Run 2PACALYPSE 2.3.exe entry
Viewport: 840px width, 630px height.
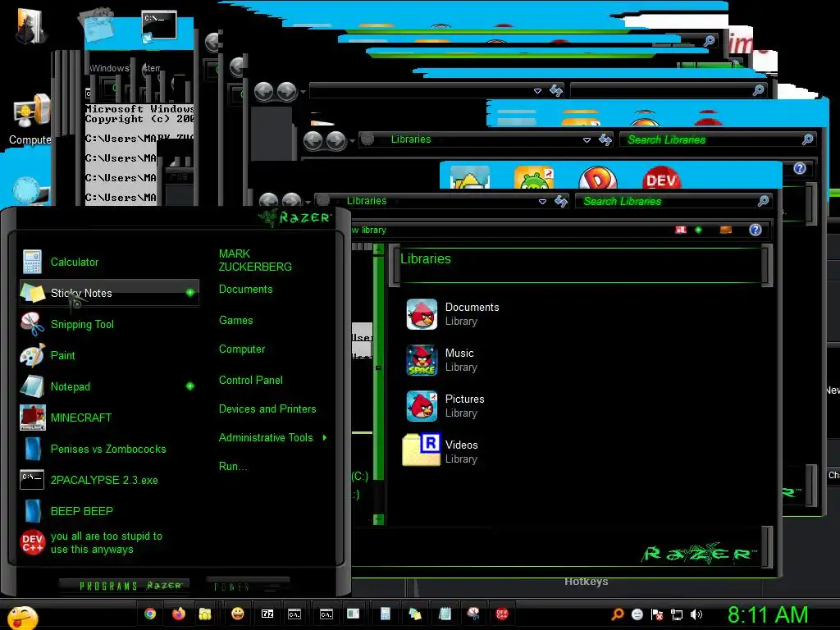pos(109,480)
